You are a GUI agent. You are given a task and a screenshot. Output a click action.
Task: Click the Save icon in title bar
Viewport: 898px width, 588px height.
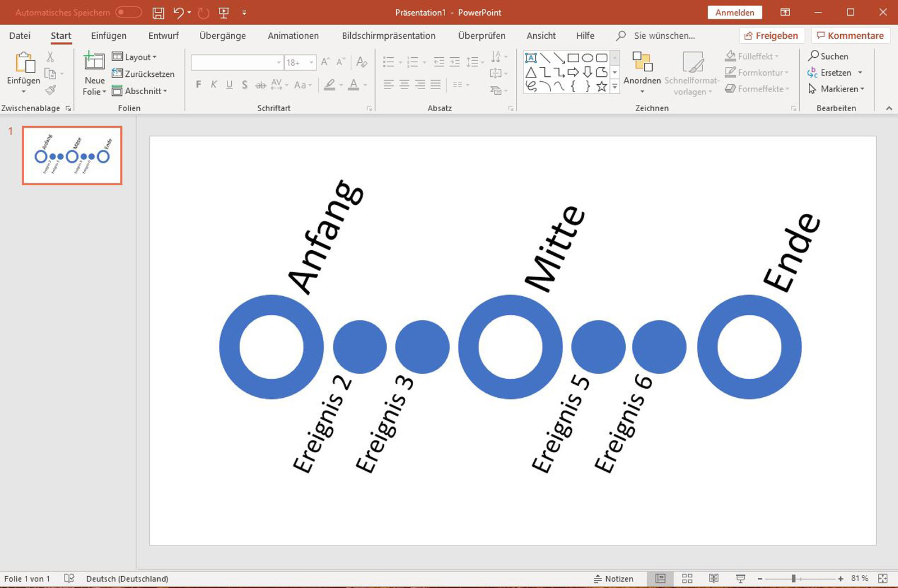click(x=158, y=12)
